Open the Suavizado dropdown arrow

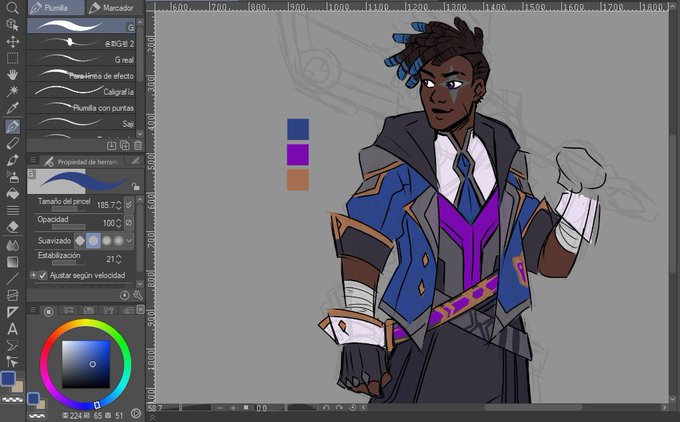click(x=129, y=241)
